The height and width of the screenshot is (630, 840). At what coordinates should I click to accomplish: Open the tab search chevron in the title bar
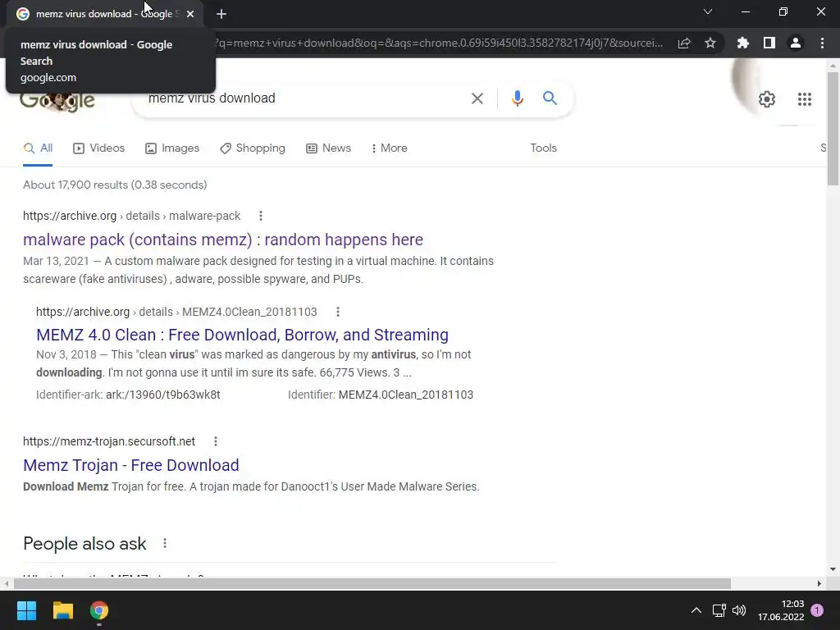pos(708,11)
